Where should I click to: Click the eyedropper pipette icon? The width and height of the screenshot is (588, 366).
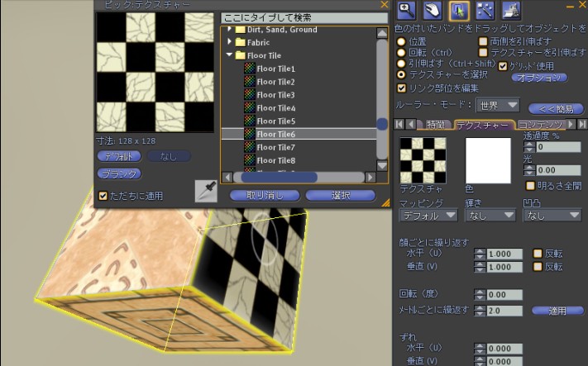click(206, 191)
